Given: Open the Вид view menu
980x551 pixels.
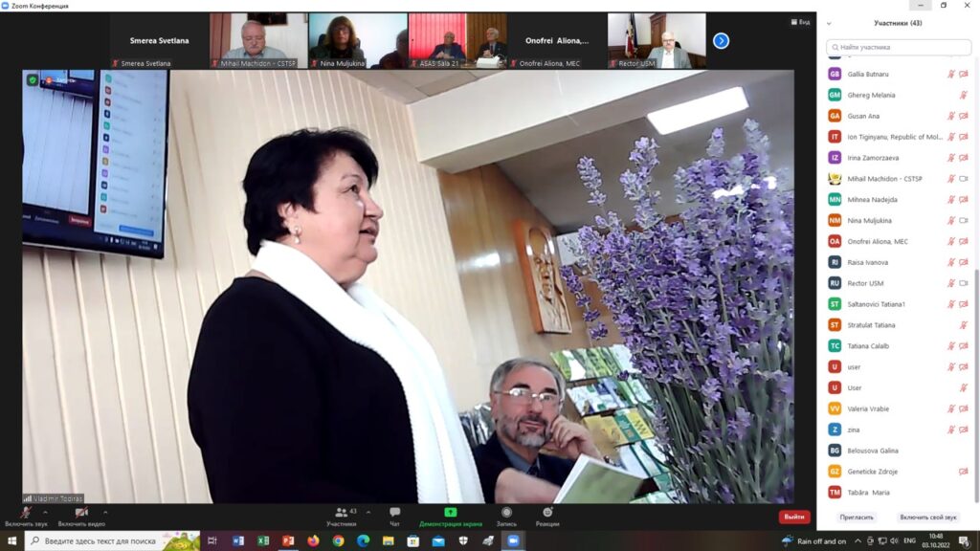Looking at the screenshot, I should point(799,21).
